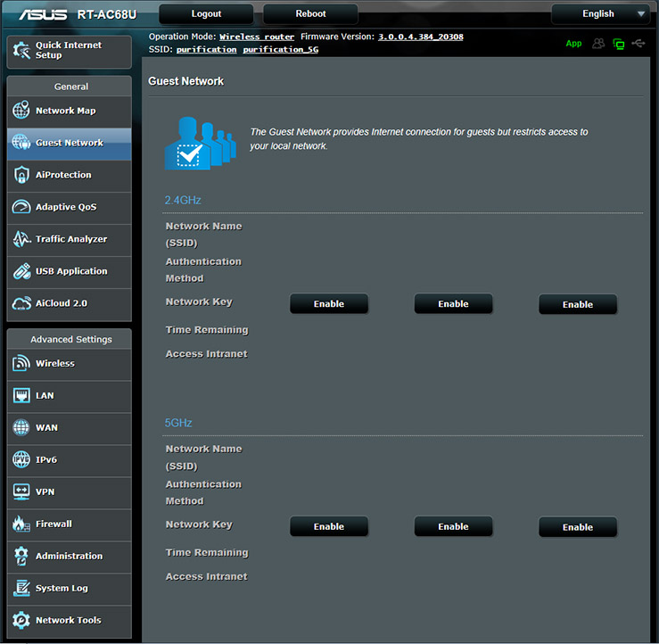The image size is (659, 644).
Task: Click the Adaptive QoS gauge icon
Action: 21,207
